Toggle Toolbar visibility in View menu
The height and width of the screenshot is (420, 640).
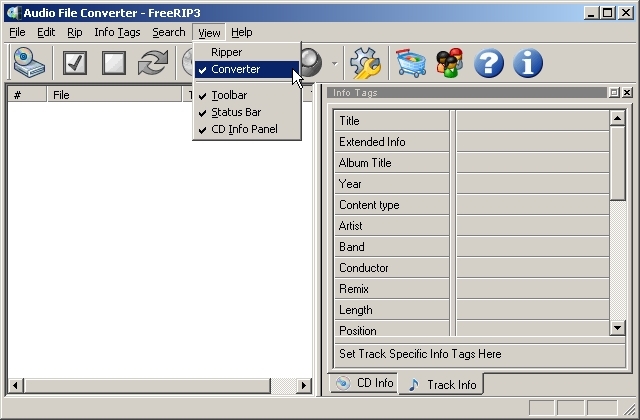247,95
